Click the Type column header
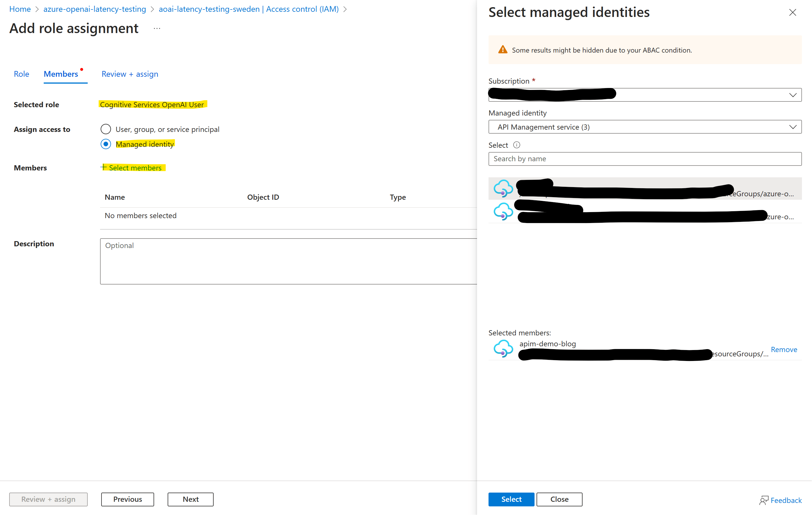This screenshot has height=515, width=812. [x=398, y=197]
